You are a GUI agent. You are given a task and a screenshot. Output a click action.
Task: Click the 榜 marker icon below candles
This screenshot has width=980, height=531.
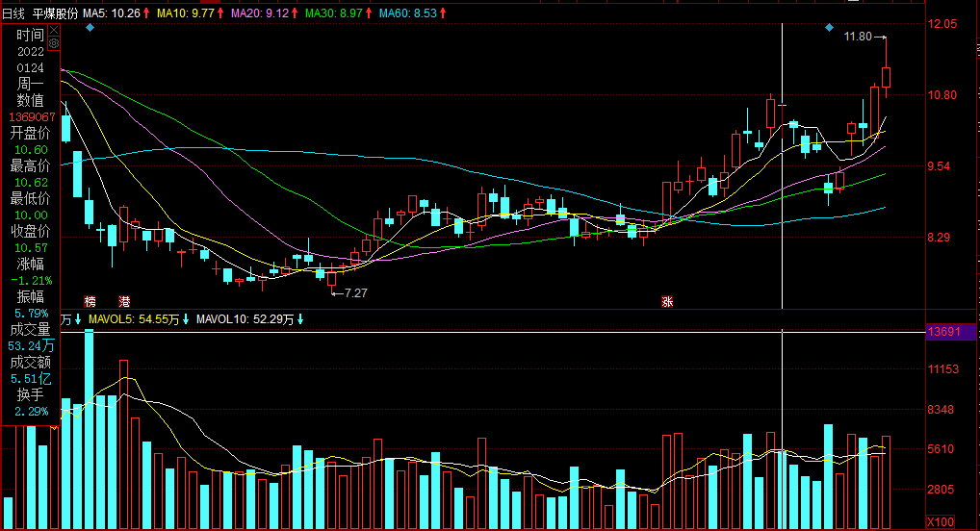[x=91, y=301]
